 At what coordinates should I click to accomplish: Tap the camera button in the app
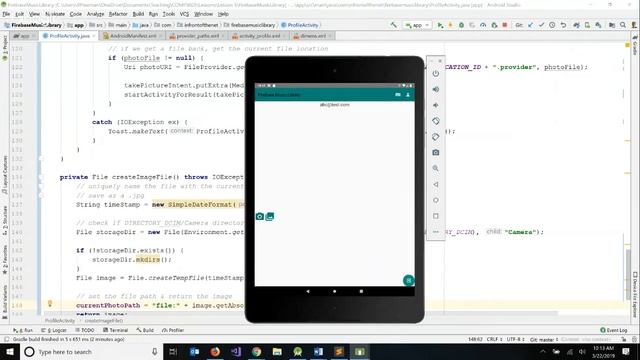point(260,216)
